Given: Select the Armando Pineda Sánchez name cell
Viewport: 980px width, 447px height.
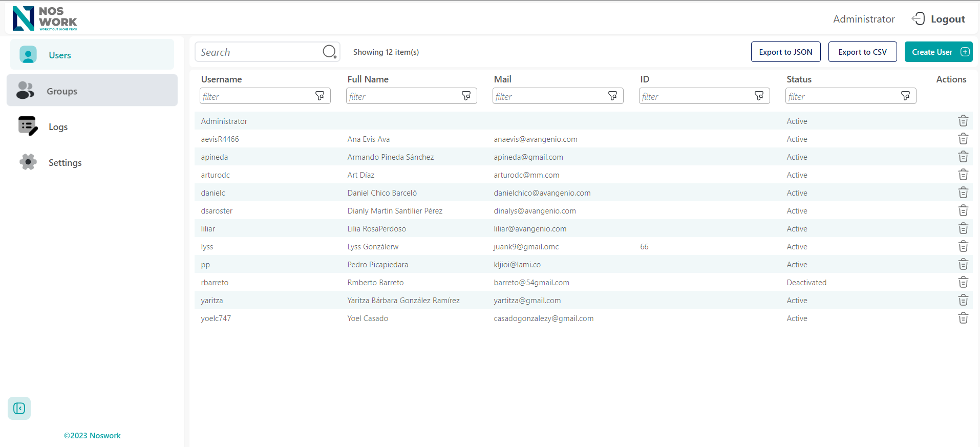Looking at the screenshot, I should [x=390, y=157].
